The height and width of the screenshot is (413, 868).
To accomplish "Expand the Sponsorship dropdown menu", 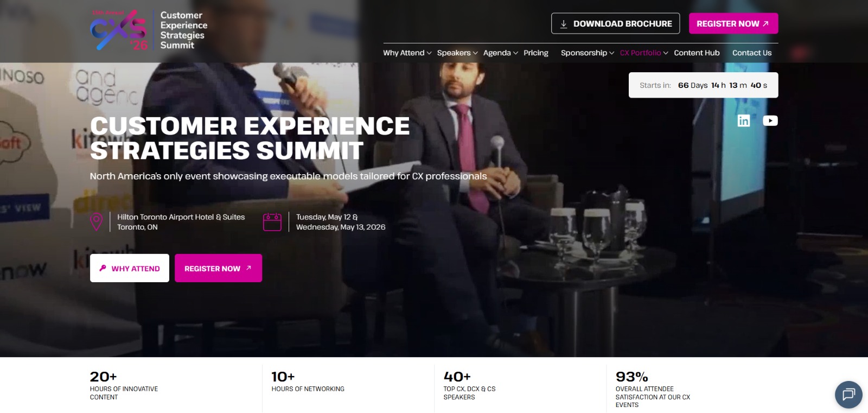I will tap(588, 53).
